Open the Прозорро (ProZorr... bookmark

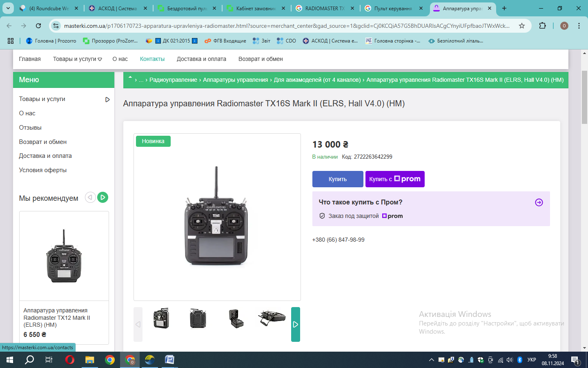coord(110,41)
